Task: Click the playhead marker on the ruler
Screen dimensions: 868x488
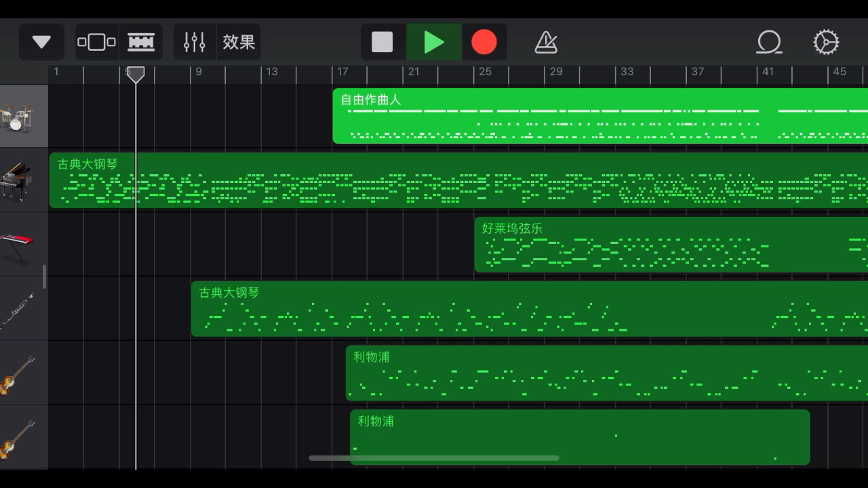Action: (x=136, y=74)
